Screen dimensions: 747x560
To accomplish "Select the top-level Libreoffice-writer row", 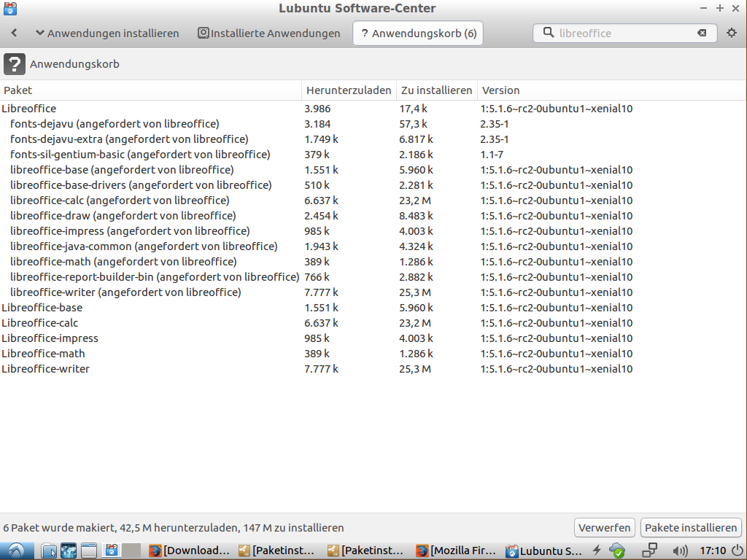I will click(373, 368).
